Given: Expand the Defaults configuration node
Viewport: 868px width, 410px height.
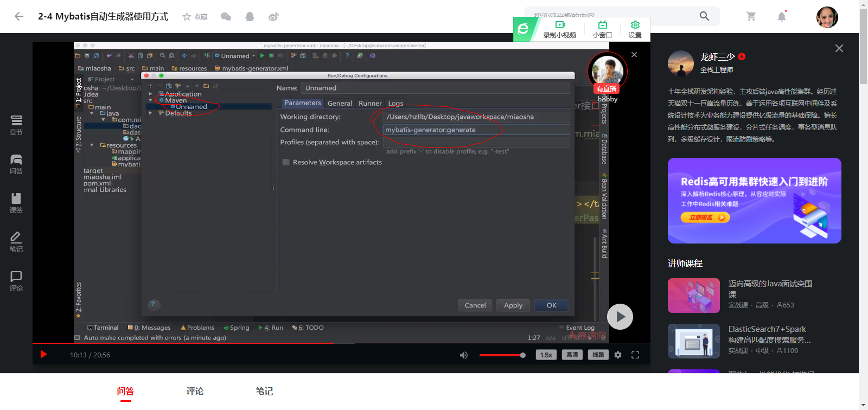Looking at the screenshot, I should 150,113.
